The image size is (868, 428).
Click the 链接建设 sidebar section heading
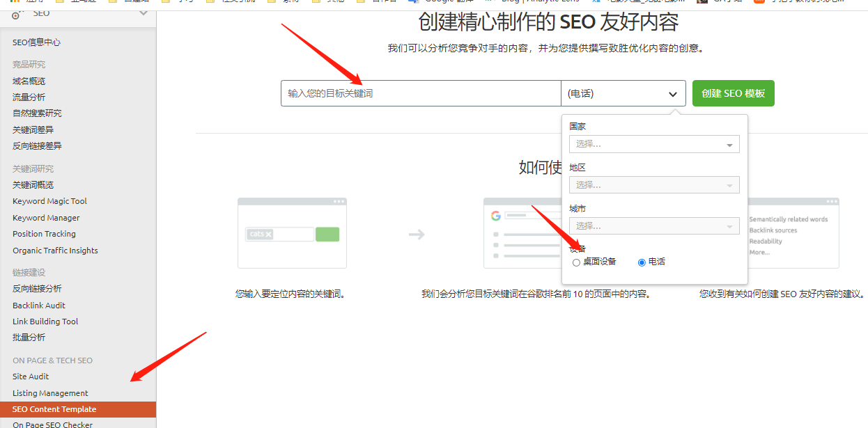[x=29, y=272]
